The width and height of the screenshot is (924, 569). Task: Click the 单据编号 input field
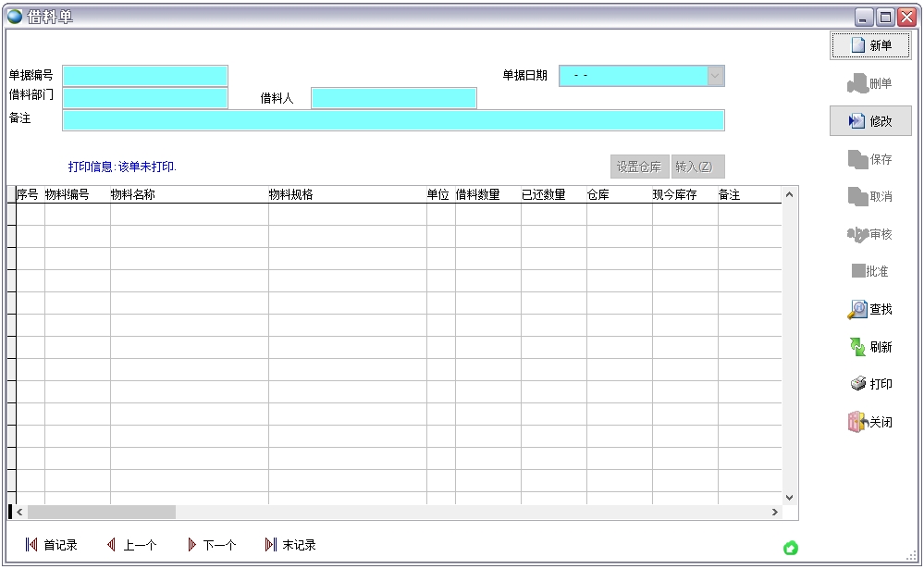pos(145,76)
